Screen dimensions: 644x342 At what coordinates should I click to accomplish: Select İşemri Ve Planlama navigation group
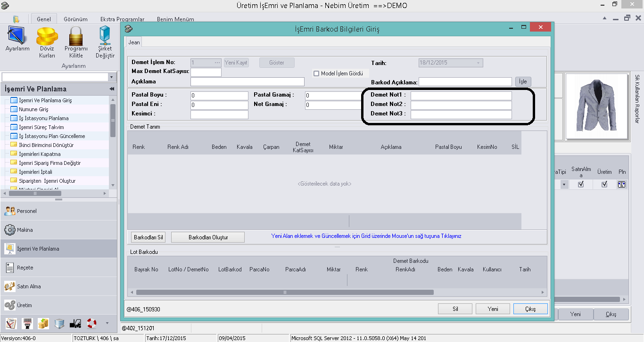coord(58,249)
